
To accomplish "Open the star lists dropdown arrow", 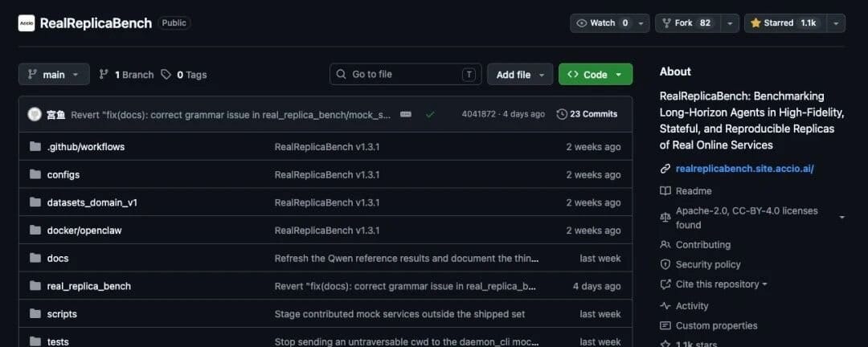I will pyautogui.click(x=836, y=23).
